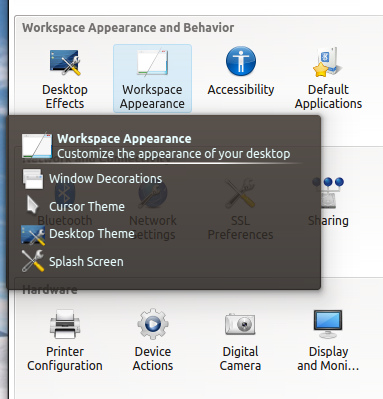Click the "Desktop Effects" label
This screenshot has height=399, width=383.
pos(65,96)
